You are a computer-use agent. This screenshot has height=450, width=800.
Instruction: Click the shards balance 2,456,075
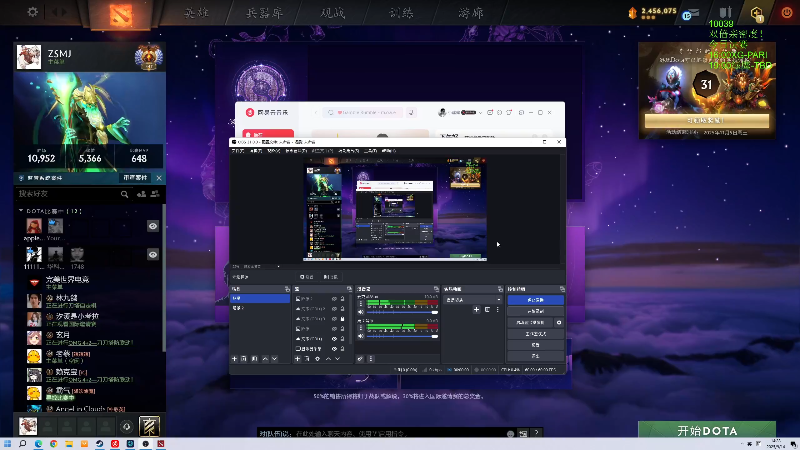(659, 11)
